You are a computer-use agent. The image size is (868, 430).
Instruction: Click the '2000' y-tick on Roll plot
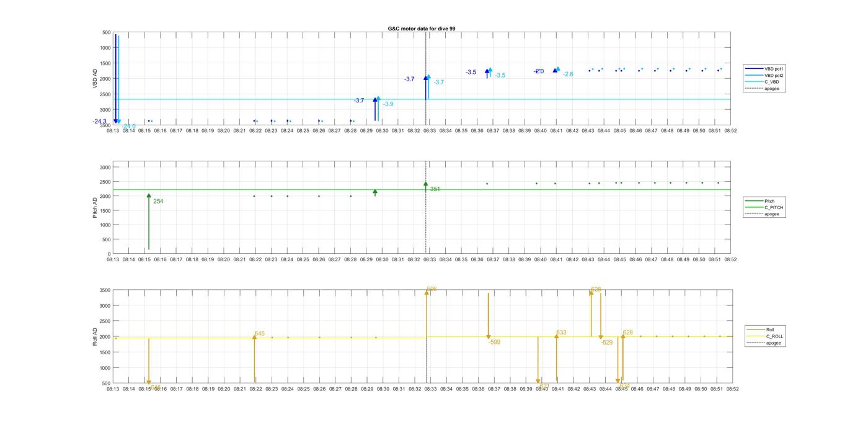(x=105, y=337)
